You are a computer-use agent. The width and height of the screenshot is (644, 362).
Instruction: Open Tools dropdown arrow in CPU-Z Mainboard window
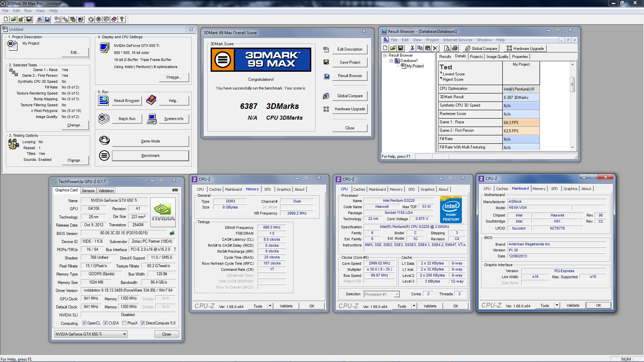coord(557,305)
